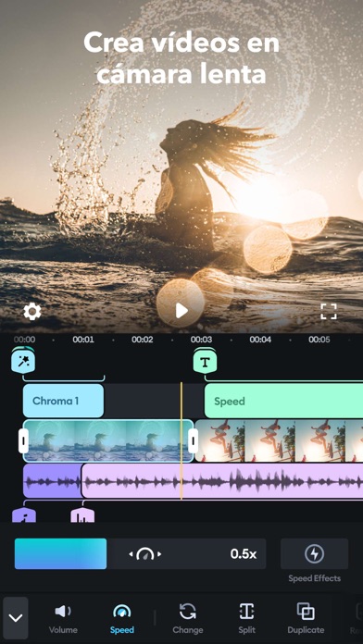Play the video preview
The width and height of the screenshot is (363, 644).
coord(181,311)
